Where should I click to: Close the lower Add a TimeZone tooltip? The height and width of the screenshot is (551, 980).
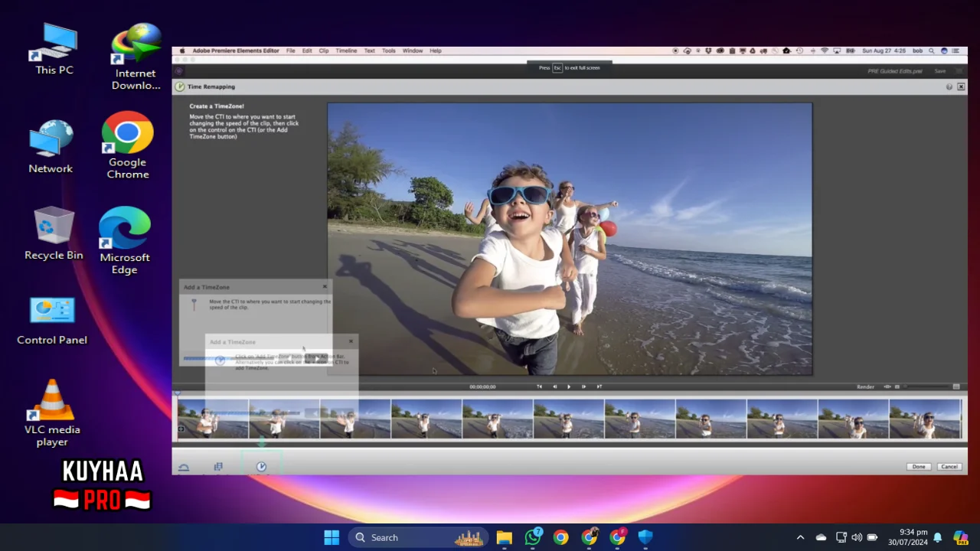[x=351, y=341]
